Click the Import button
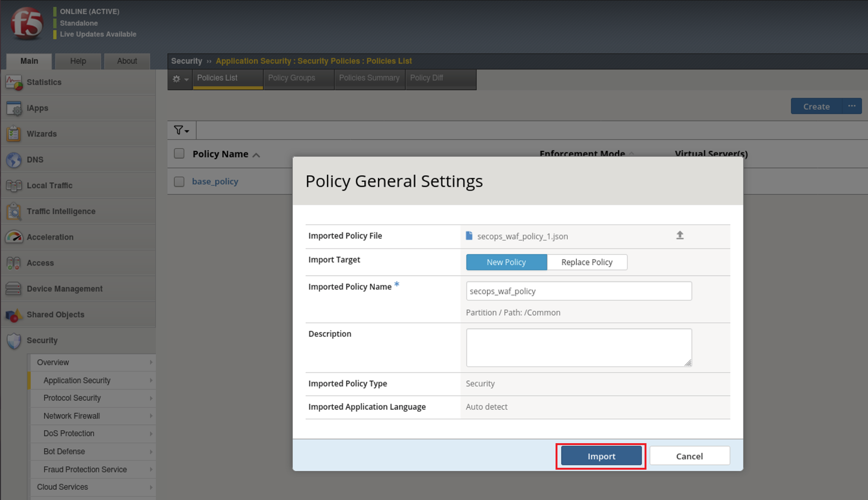 [601, 456]
